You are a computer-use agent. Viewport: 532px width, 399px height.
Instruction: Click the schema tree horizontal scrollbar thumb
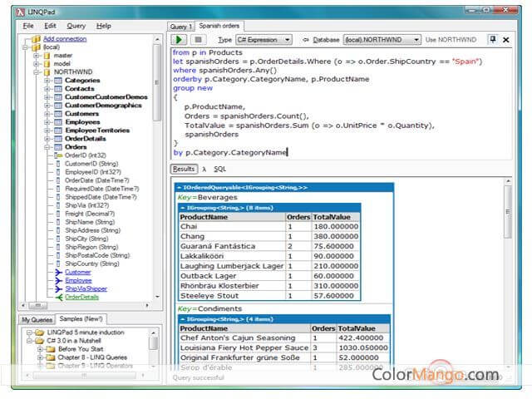coord(38,305)
